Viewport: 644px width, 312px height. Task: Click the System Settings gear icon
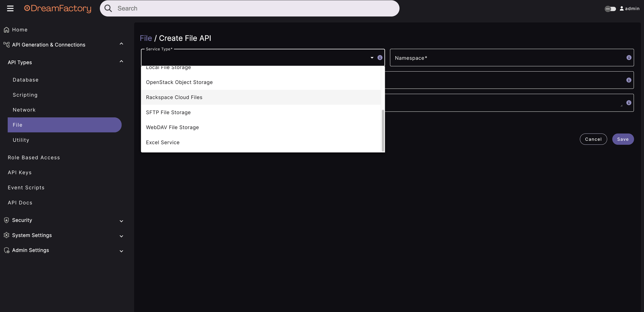(6, 235)
